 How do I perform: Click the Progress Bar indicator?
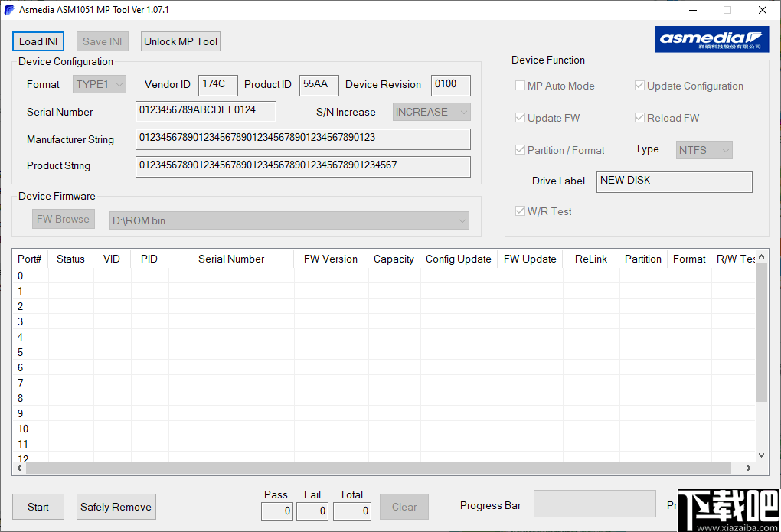[595, 504]
